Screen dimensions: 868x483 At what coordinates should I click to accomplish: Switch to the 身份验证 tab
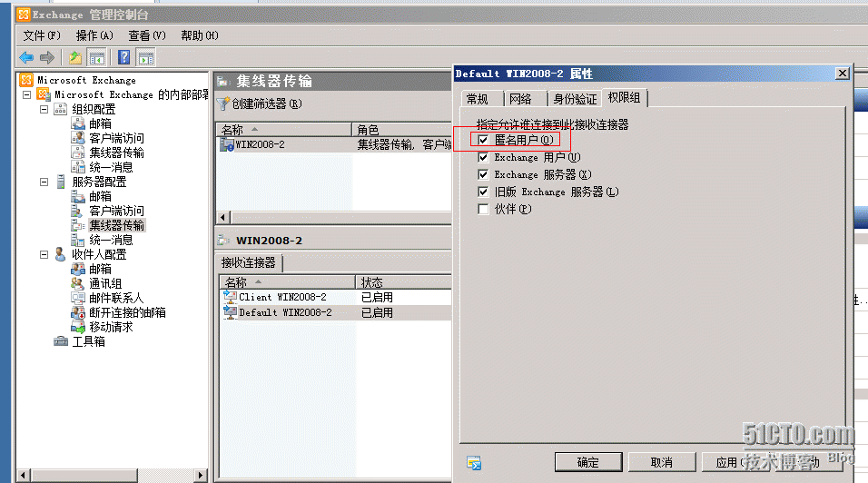coord(575,99)
